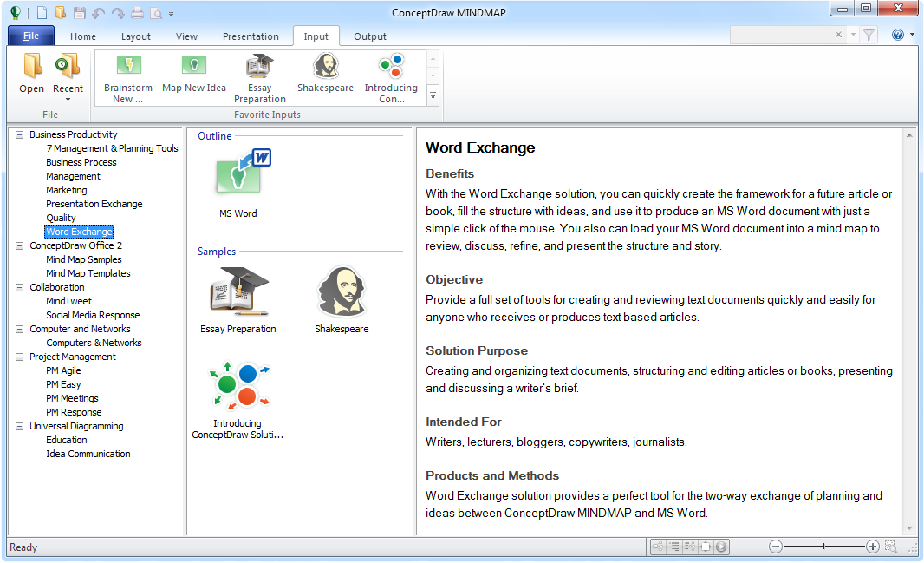924x563 pixels.
Task: Clear the search field with X
Action: click(x=838, y=35)
